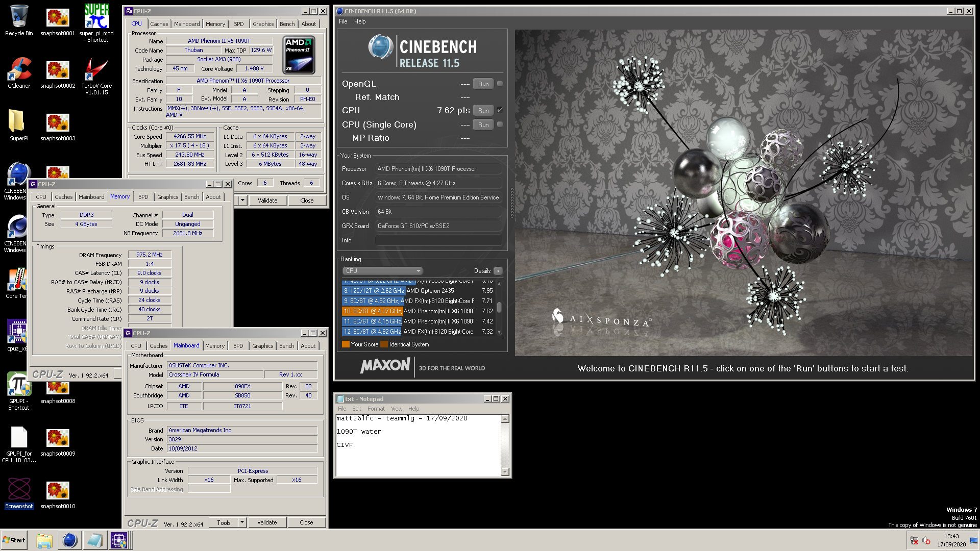Open Graphics tab in top CPU-Z window

point(263,24)
